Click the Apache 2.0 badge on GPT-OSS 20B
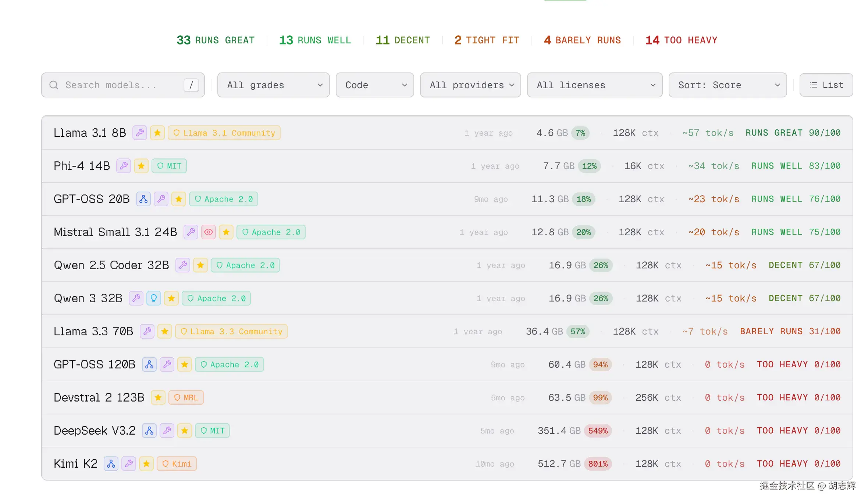 click(x=224, y=199)
